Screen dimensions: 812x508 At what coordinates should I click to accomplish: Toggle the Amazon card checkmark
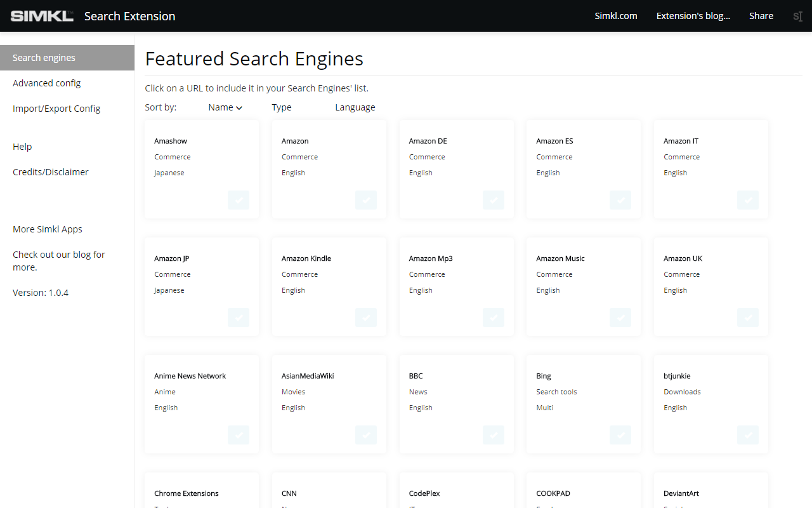366,200
